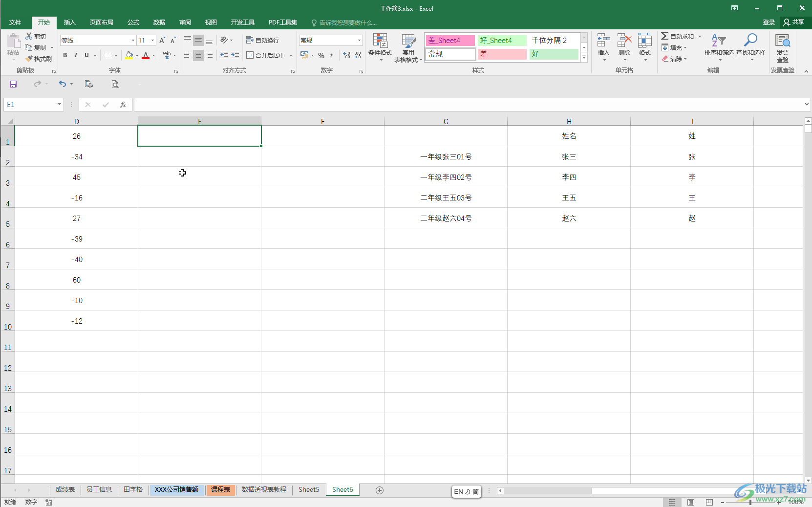Click the cell containing 一年级张三01号

click(x=446, y=156)
